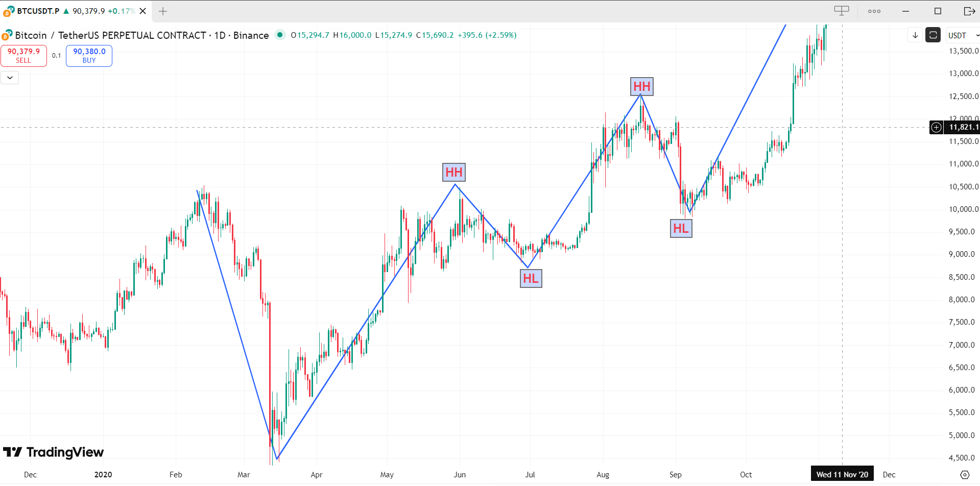Click the 0.1 quantity field between SELL and BUY
This screenshot has height=486, width=980.
[56, 56]
